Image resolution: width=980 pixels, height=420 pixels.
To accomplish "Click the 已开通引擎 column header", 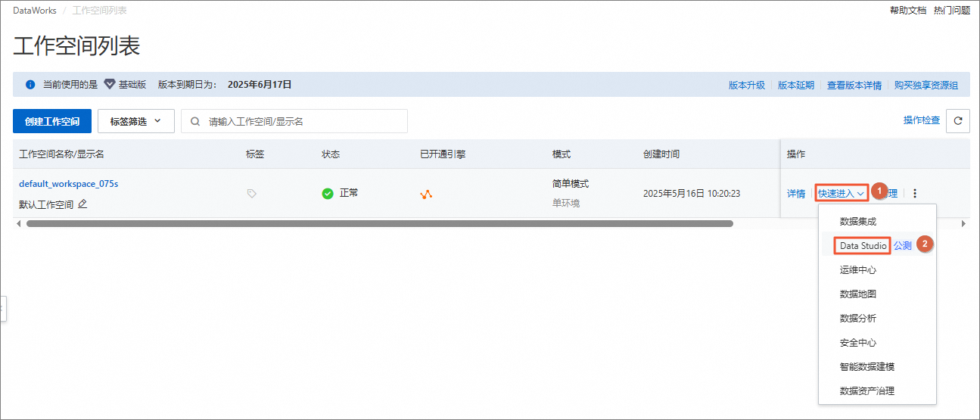I will pyautogui.click(x=443, y=154).
